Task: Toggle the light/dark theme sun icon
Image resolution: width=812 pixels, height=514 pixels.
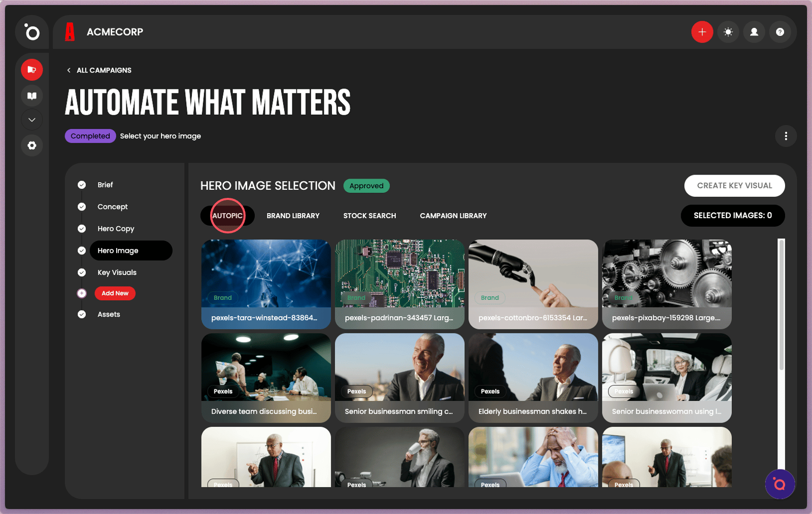Action: pyautogui.click(x=728, y=32)
